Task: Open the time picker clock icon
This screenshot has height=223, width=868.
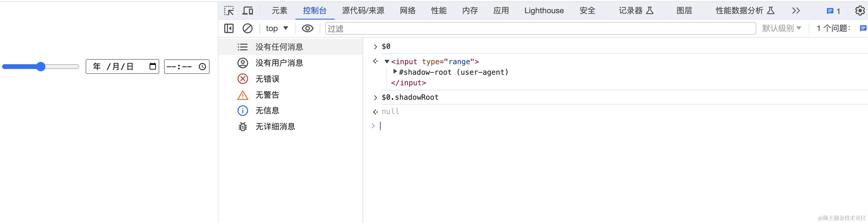Action: tap(202, 67)
